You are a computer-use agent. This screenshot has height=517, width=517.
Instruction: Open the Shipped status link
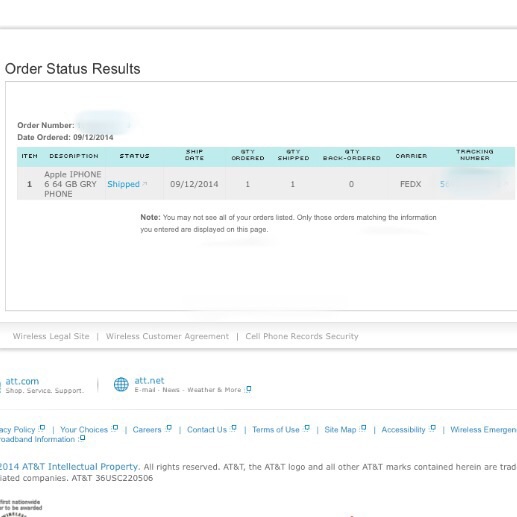(x=123, y=184)
